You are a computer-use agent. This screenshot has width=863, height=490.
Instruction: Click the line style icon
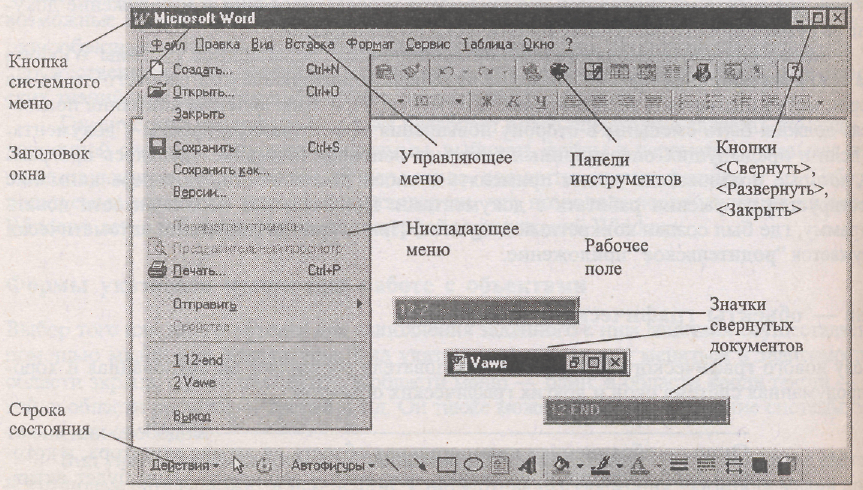(679, 465)
